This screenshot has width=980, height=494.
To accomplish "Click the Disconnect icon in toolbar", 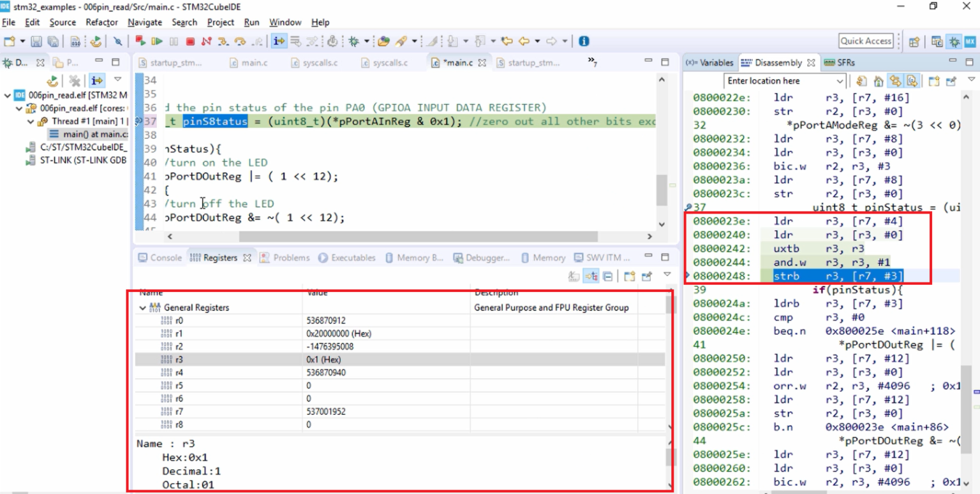I will 206,41.
